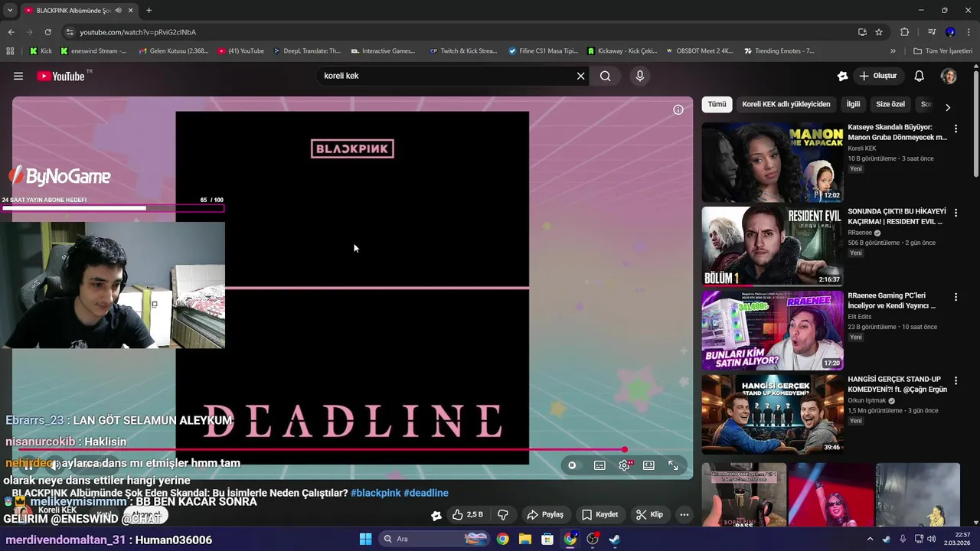
Task: Clear the 'koreli kek' search text
Action: [x=580, y=76]
